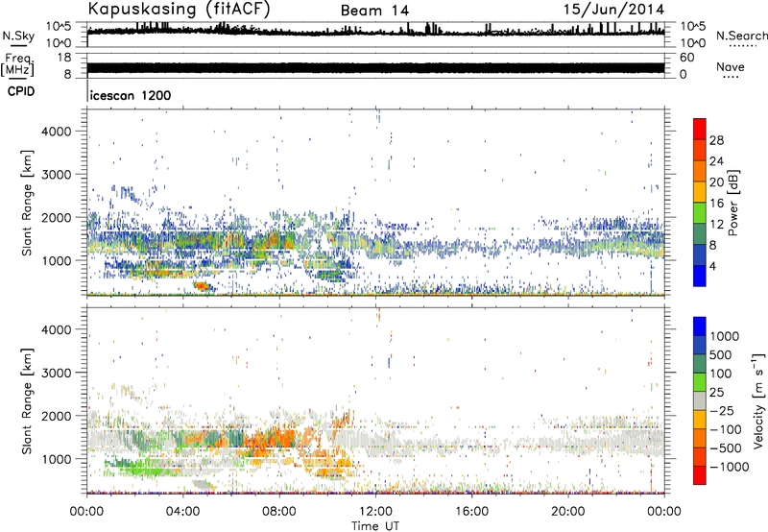This screenshot has height=532, width=768.
Task: Click the '16' tick on Power colorbar
Action: pyautogui.click(x=716, y=204)
